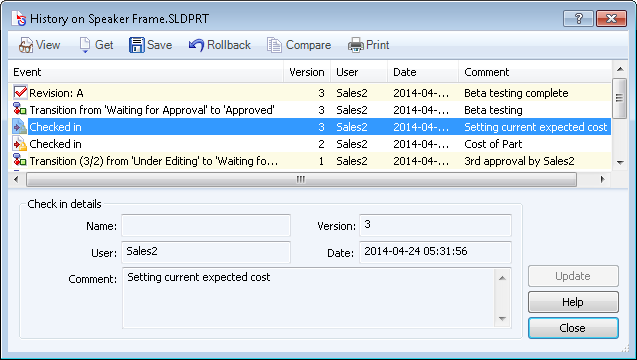Click the Close button
The image size is (637, 360).
(x=573, y=328)
